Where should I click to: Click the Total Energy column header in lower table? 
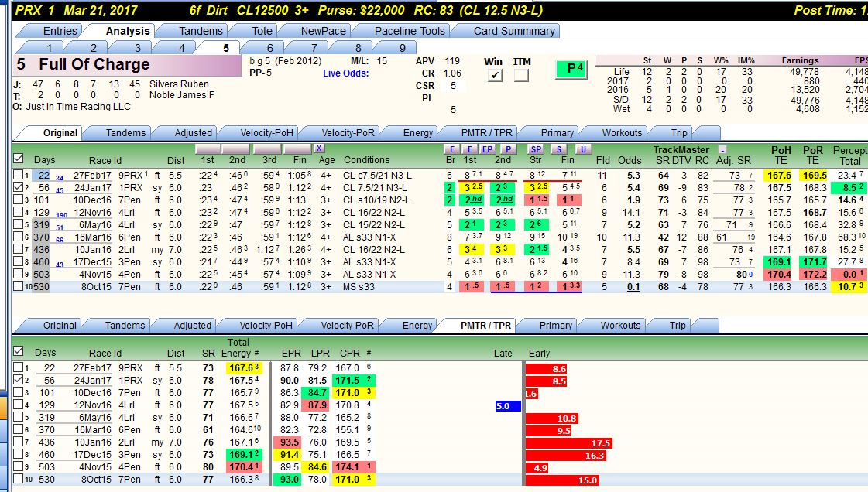238,347
